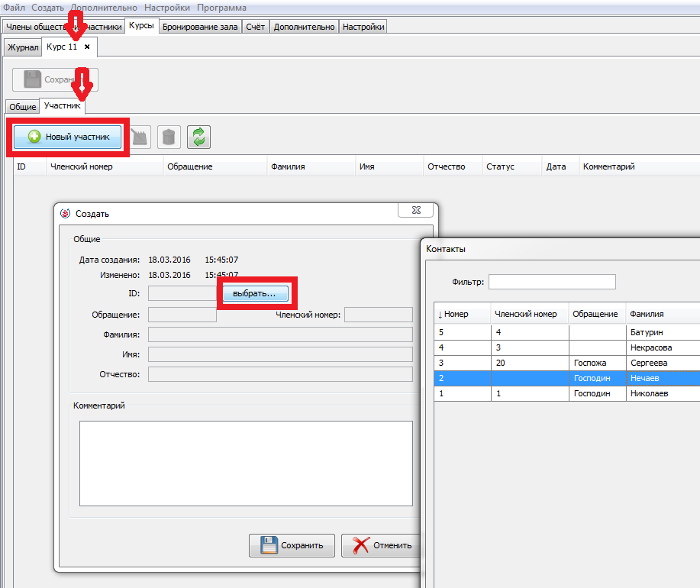Select the Николаев contact row

click(x=567, y=393)
